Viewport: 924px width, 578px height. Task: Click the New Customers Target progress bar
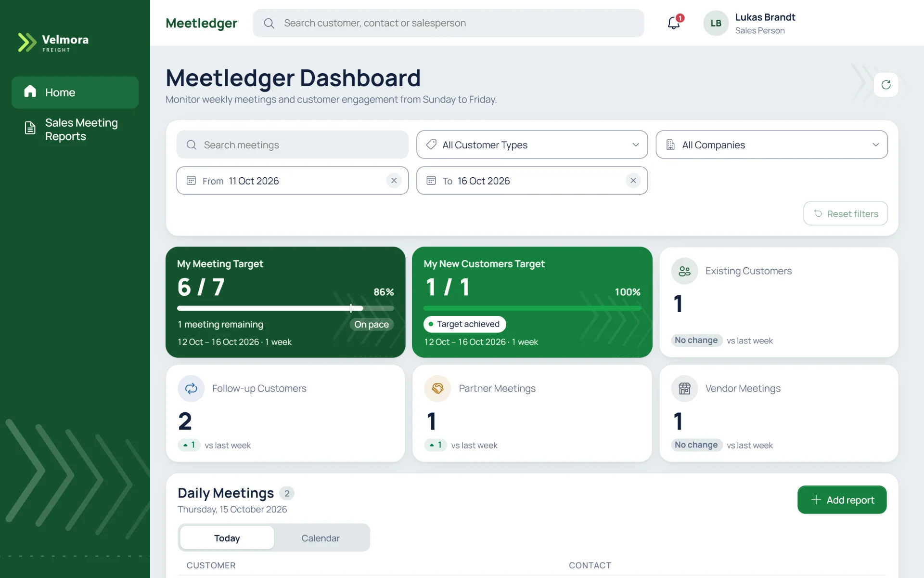click(x=532, y=308)
